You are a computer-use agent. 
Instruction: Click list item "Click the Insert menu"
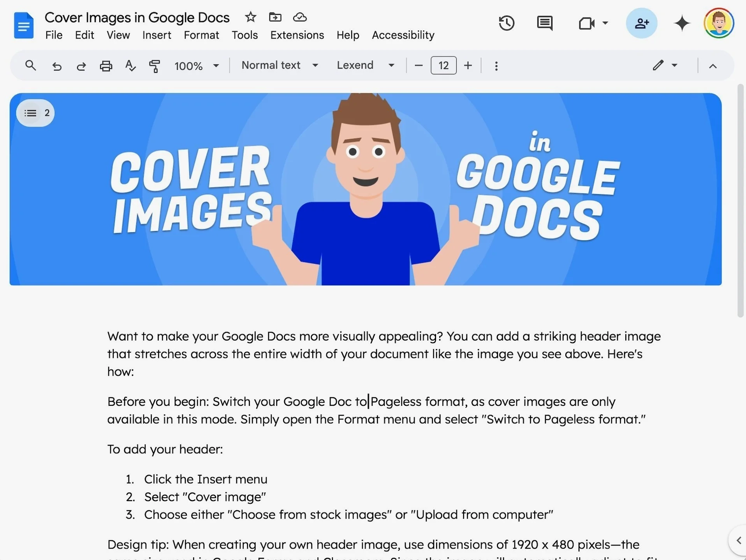[x=206, y=479]
